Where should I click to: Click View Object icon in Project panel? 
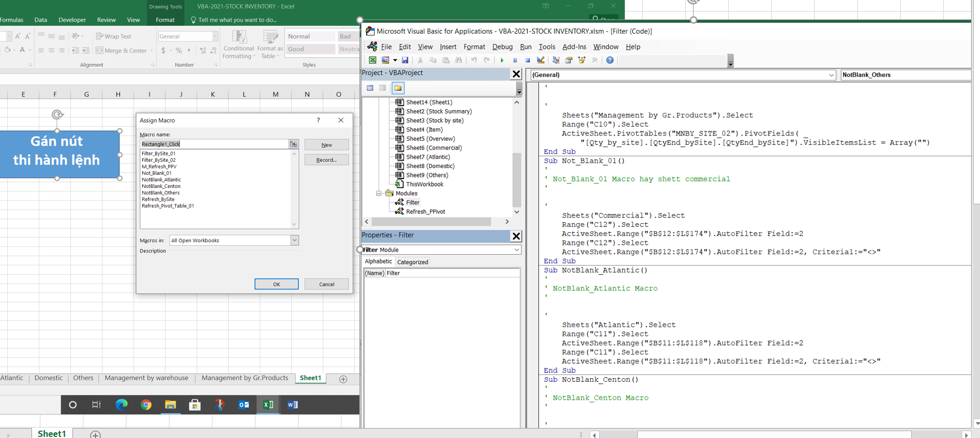(x=382, y=88)
